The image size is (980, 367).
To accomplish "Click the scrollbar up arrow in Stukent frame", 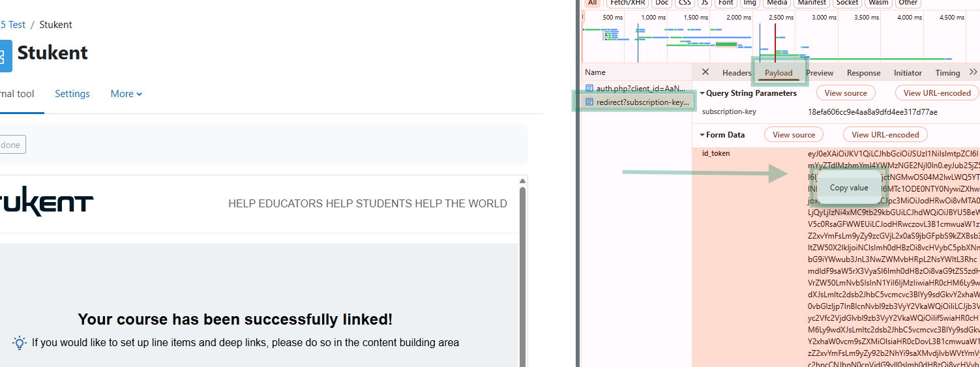I will tap(522, 181).
